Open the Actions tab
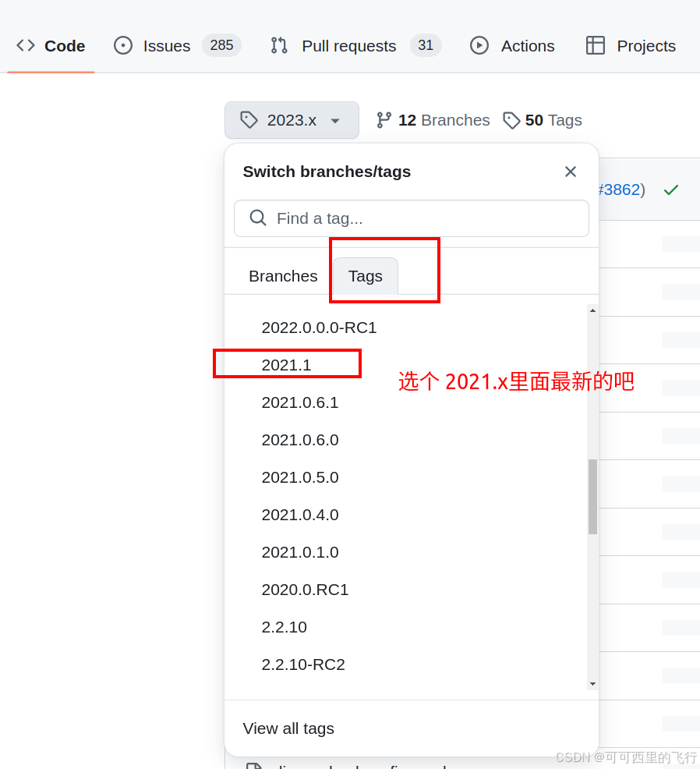Screen dimensions: 700x769 512,45
